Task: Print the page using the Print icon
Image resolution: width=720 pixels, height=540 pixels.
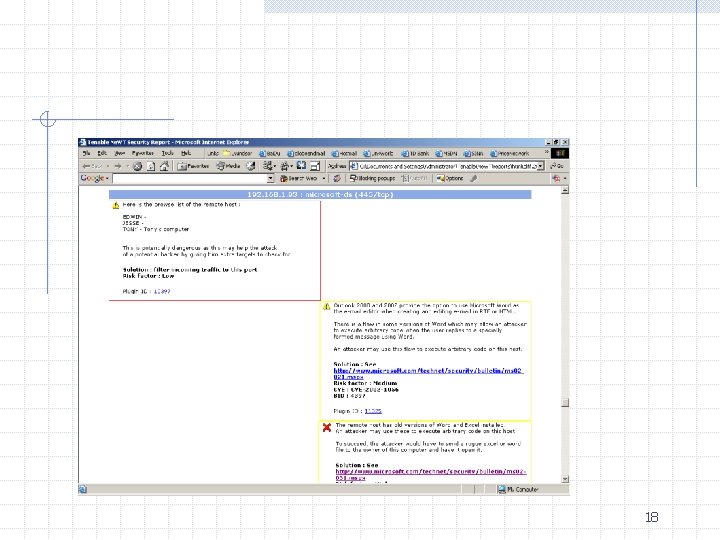Action: pyautogui.click(x=285, y=166)
